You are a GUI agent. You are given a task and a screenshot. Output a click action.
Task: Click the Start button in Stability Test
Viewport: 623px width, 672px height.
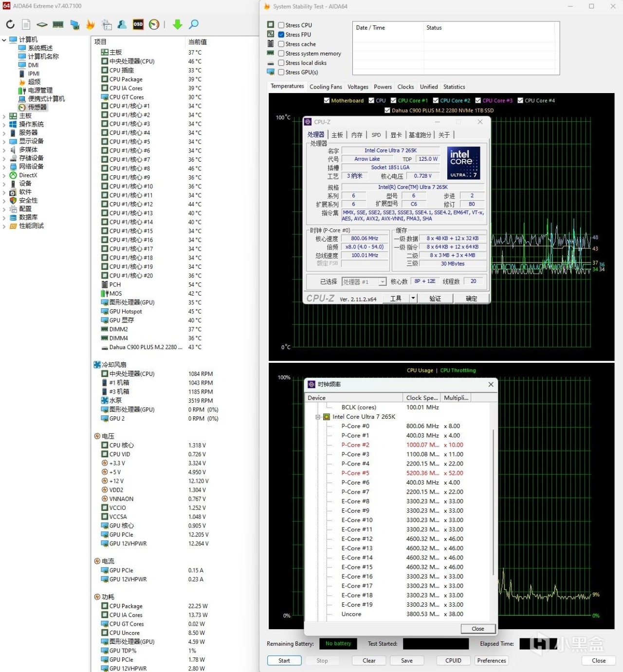click(x=284, y=661)
